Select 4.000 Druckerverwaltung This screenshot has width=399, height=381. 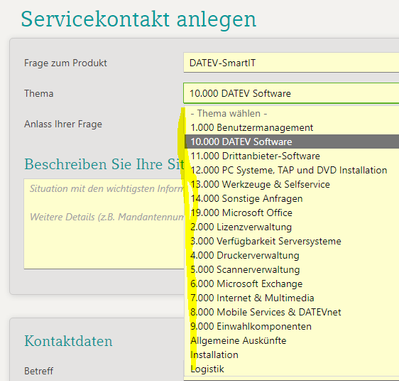292,255
